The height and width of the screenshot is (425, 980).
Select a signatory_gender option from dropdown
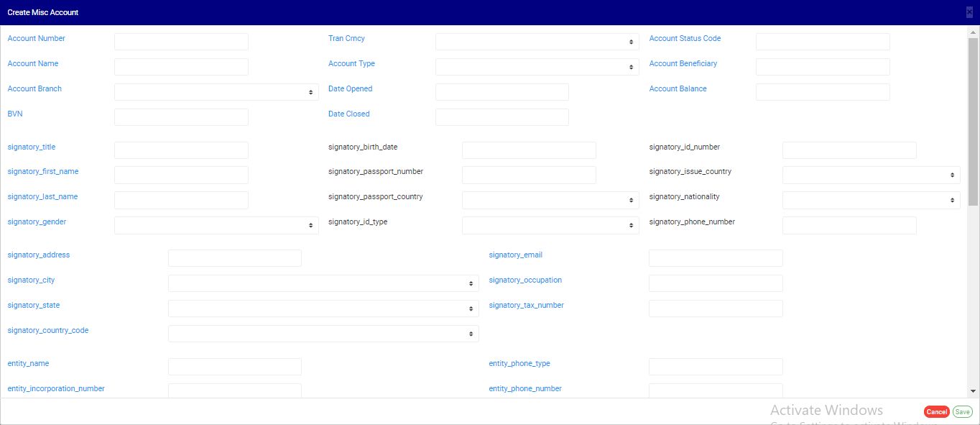(x=216, y=225)
